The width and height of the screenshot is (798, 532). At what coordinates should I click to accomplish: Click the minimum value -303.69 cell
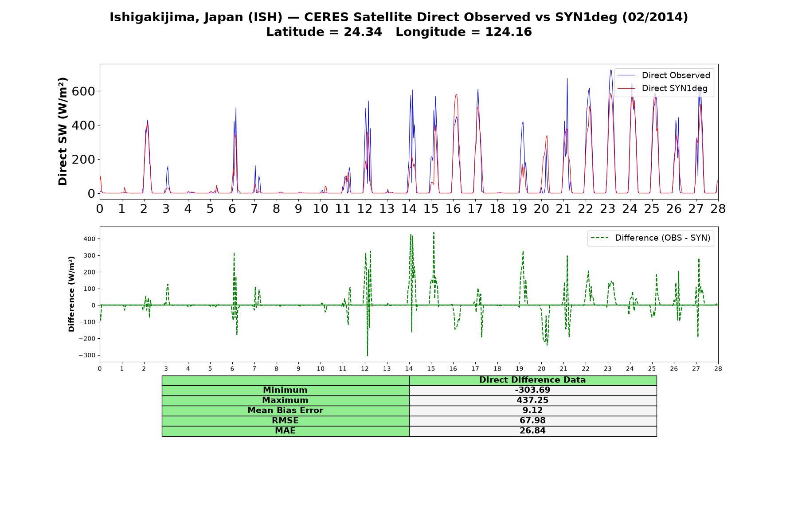[532, 390]
